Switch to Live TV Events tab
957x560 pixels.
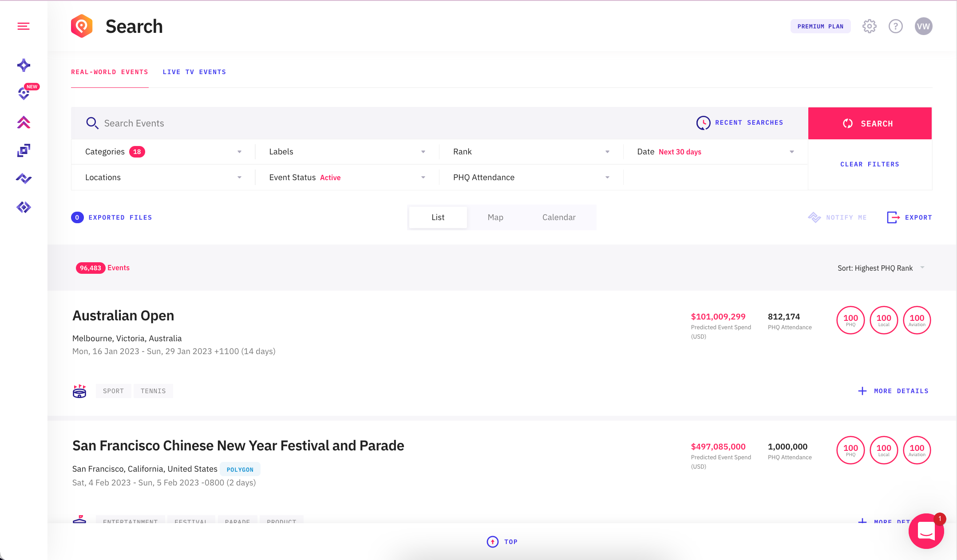[194, 72]
